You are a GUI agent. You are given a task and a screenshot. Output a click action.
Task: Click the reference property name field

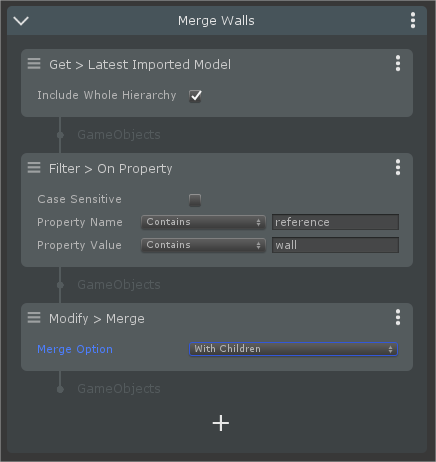(335, 222)
